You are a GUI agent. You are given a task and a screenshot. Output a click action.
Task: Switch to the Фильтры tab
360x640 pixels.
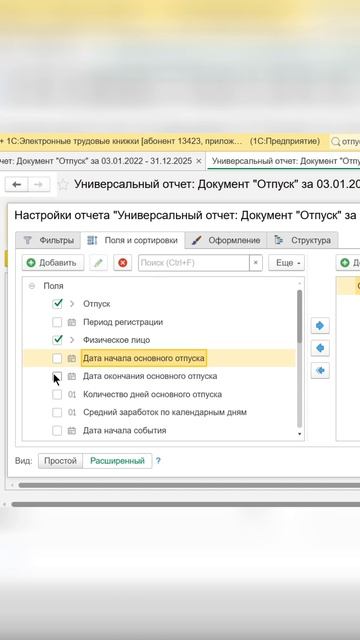(48, 240)
